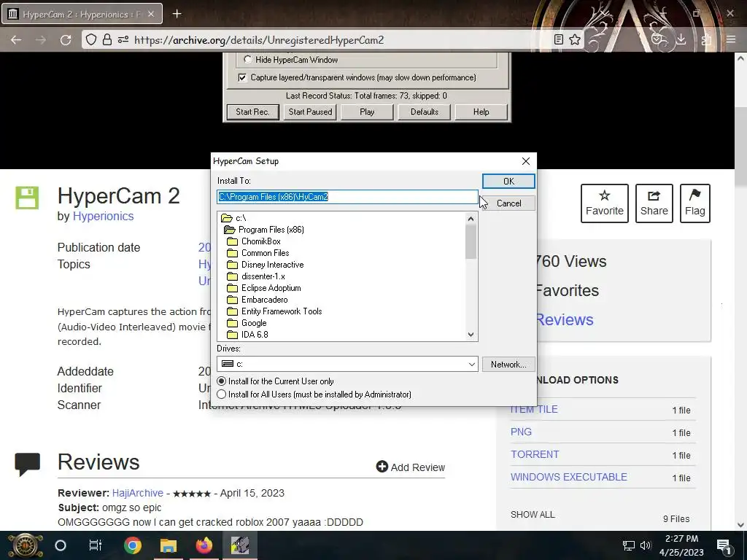Confirm install with OK button
This screenshot has height=560, width=747.
tap(508, 181)
